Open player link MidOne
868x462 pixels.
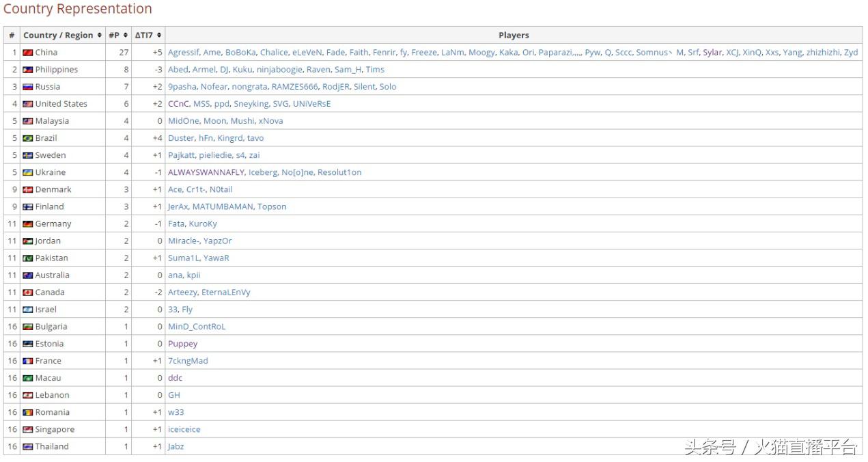(x=183, y=121)
